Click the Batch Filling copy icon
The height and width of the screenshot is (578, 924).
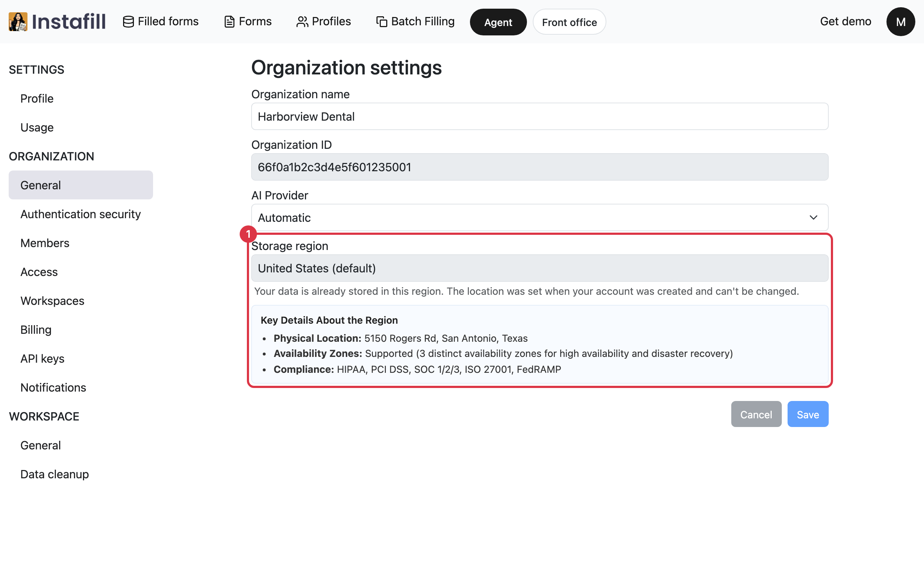(x=382, y=22)
